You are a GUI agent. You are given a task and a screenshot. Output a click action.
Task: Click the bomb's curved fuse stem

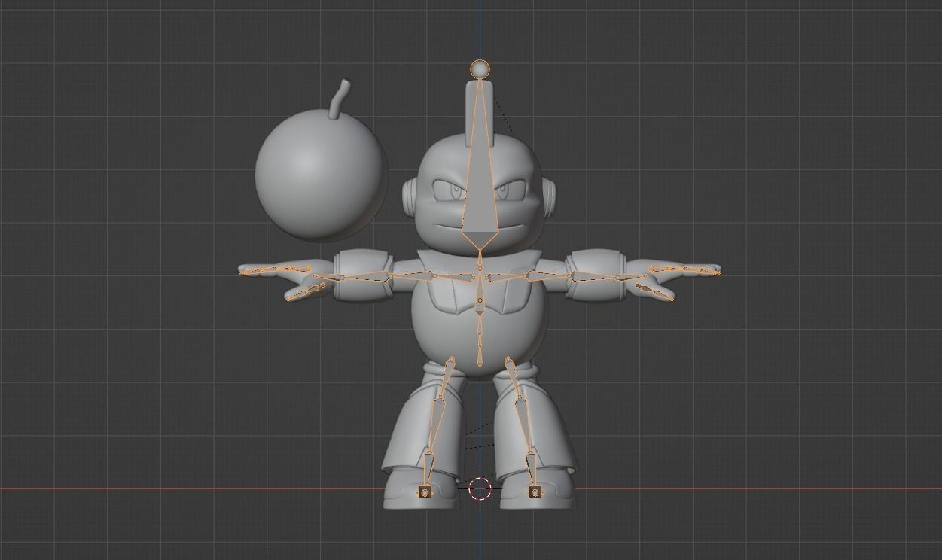point(340,99)
